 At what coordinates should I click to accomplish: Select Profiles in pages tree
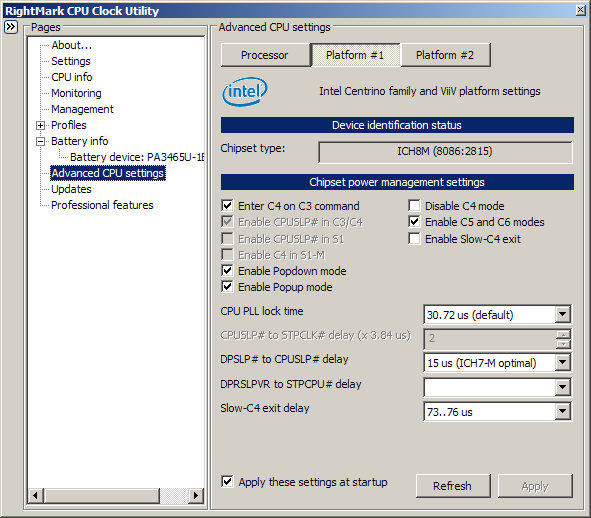click(69, 125)
